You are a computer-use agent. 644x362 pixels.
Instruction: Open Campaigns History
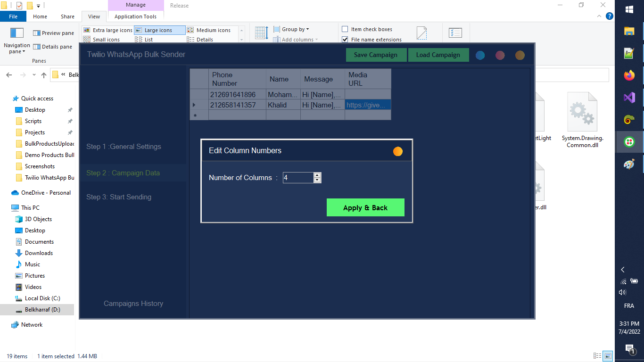(133, 304)
